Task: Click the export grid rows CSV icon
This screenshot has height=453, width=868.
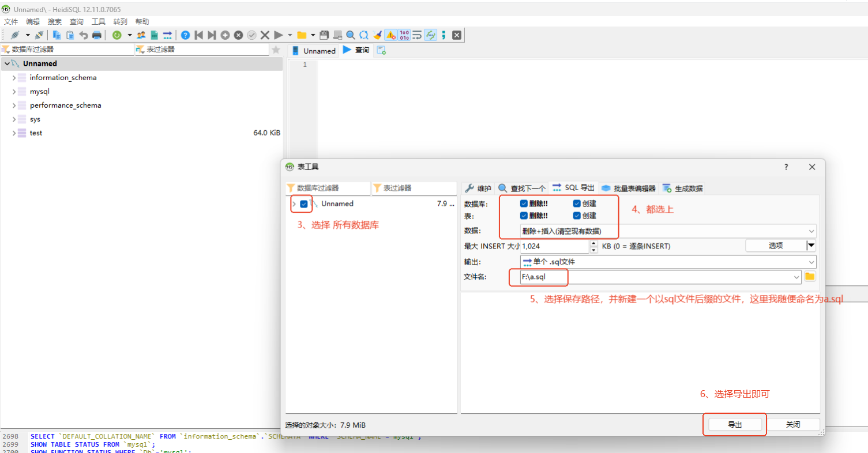Action: pyautogui.click(x=154, y=35)
